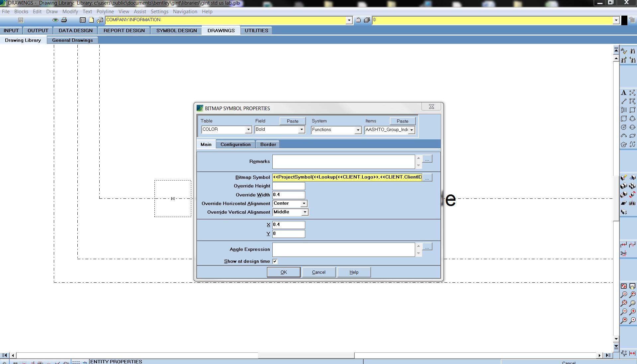Screen dimensions: 637x364
Task: Switch to the Border tab
Action: tap(268, 144)
